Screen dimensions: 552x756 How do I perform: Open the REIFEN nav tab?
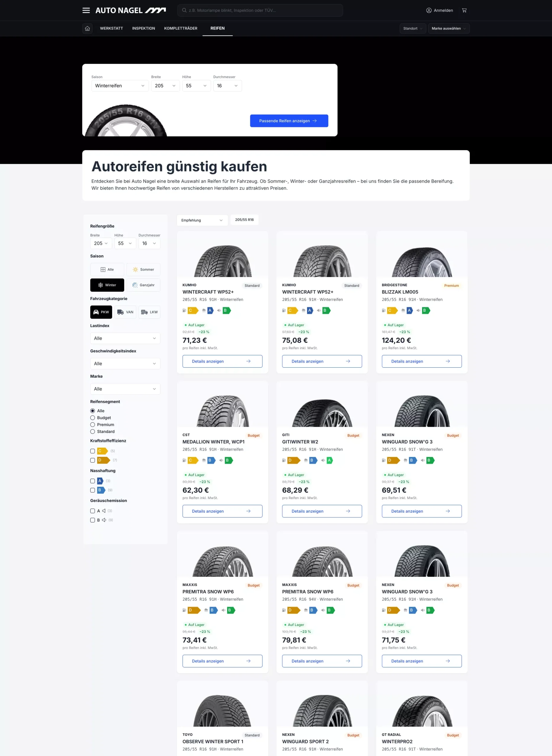[218, 28]
